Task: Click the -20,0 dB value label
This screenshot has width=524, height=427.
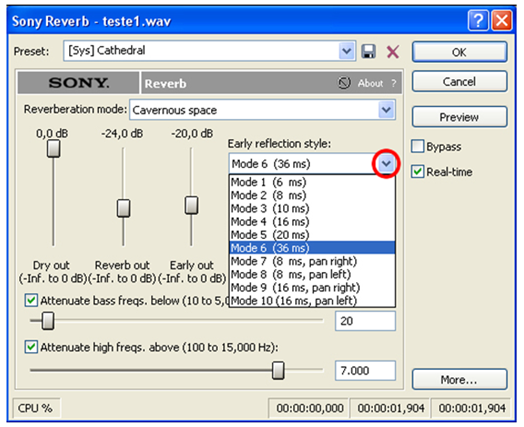Action: click(x=192, y=134)
